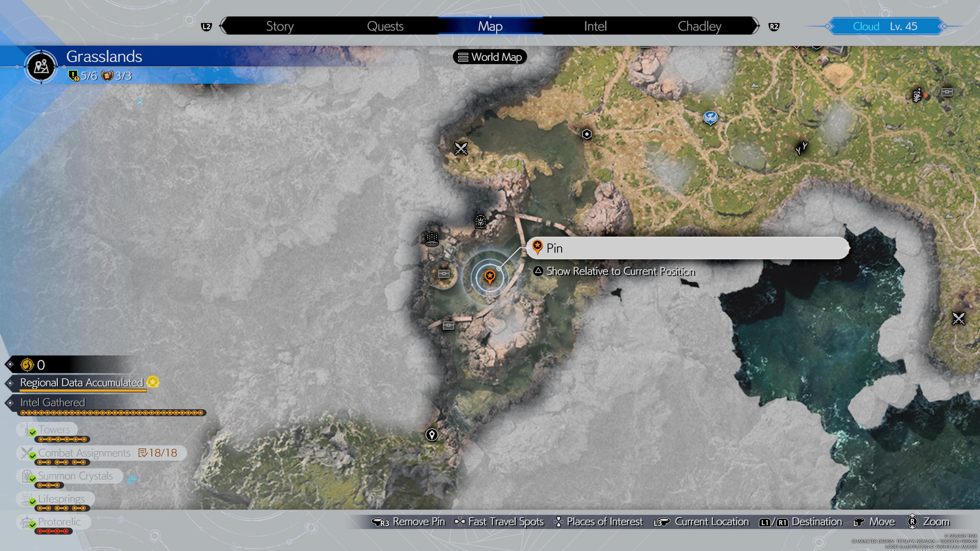Select the Regional Data Accumulated entry

point(81,383)
